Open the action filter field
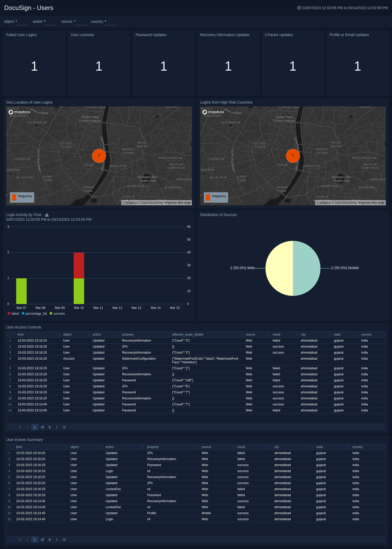Image resolution: width=392 pixels, height=549 pixels. (x=50, y=22)
